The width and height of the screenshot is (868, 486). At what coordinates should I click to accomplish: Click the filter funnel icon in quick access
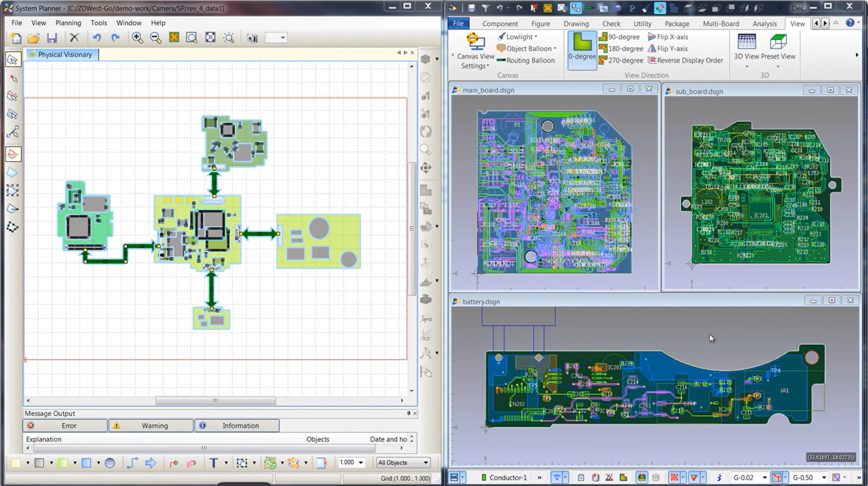[x=485, y=8]
